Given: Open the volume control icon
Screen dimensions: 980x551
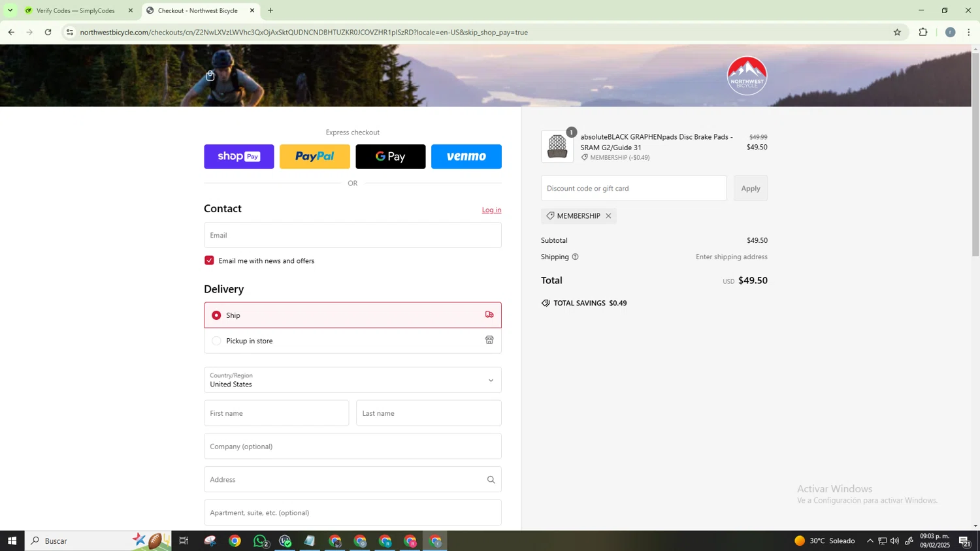Looking at the screenshot, I should tap(894, 541).
